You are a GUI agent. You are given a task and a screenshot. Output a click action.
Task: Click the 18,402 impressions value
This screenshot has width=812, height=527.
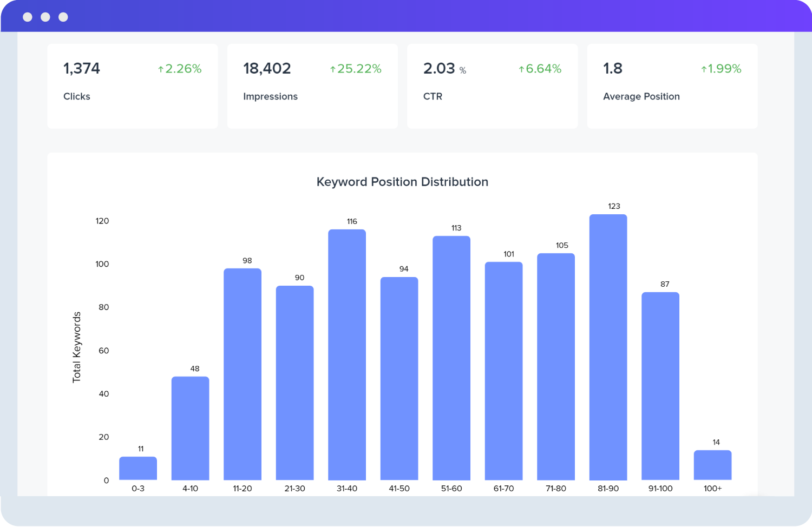(x=267, y=69)
